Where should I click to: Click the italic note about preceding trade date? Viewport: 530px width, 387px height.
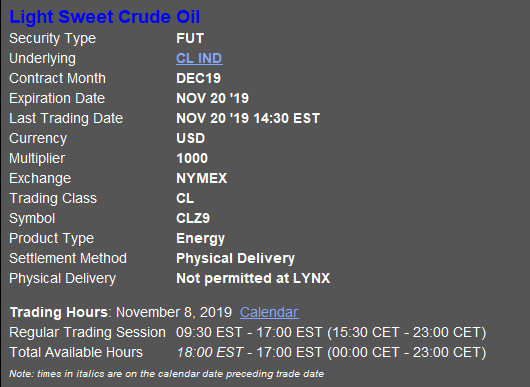pos(166,374)
